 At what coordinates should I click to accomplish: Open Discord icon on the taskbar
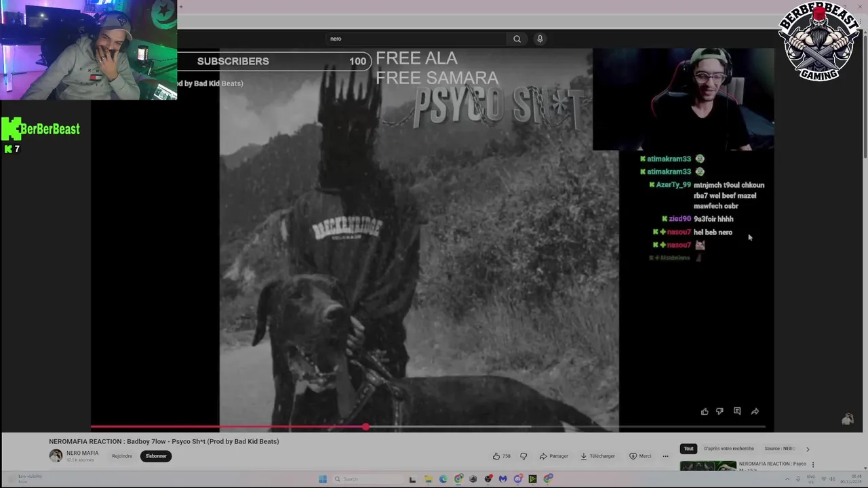tap(518, 479)
